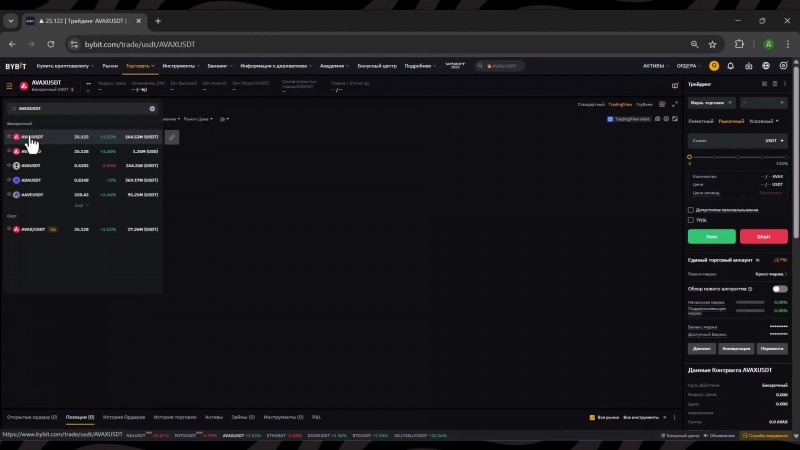
Task: Open the calculator icon in the Трейдинг panel
Action: tap(775, 84)
